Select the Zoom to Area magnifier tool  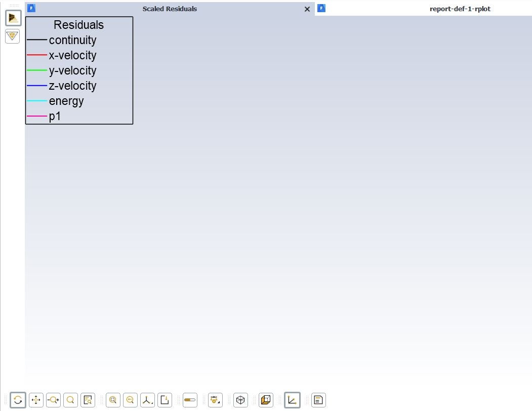[x=70, y=400]
